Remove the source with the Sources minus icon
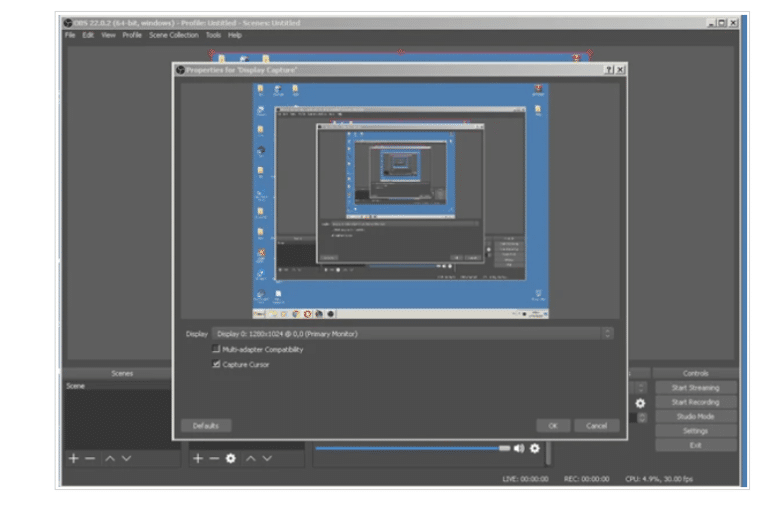Image resolution: width=768 pixels, height=505 pixels. tap(214, 458)
